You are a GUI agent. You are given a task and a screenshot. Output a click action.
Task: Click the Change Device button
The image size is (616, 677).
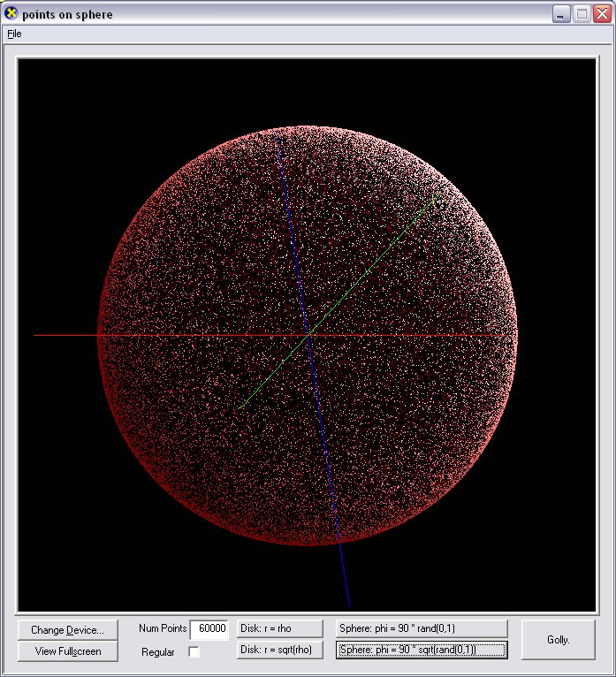point(67,630)
